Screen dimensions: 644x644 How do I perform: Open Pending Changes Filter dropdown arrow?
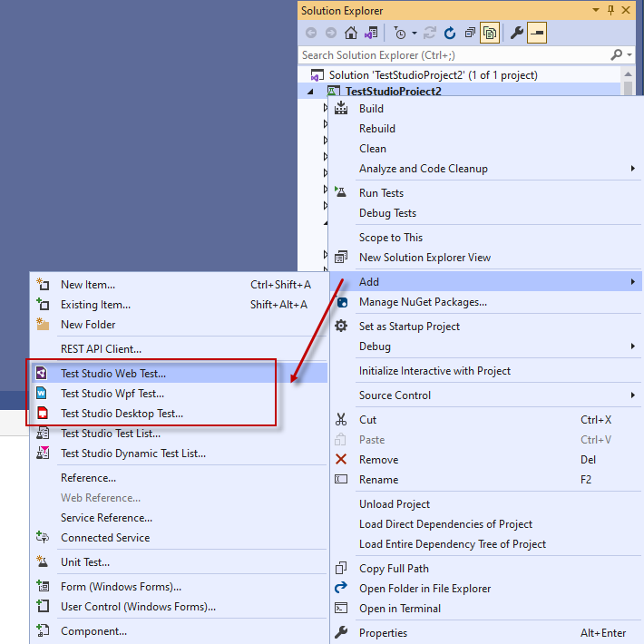tap(415, 34)
